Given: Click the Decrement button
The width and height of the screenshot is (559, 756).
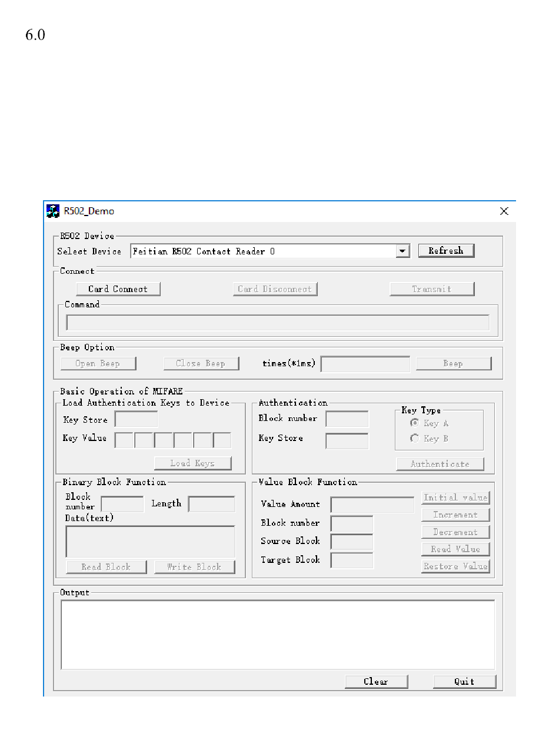Looking at the screenshot, I should [456, 532].
